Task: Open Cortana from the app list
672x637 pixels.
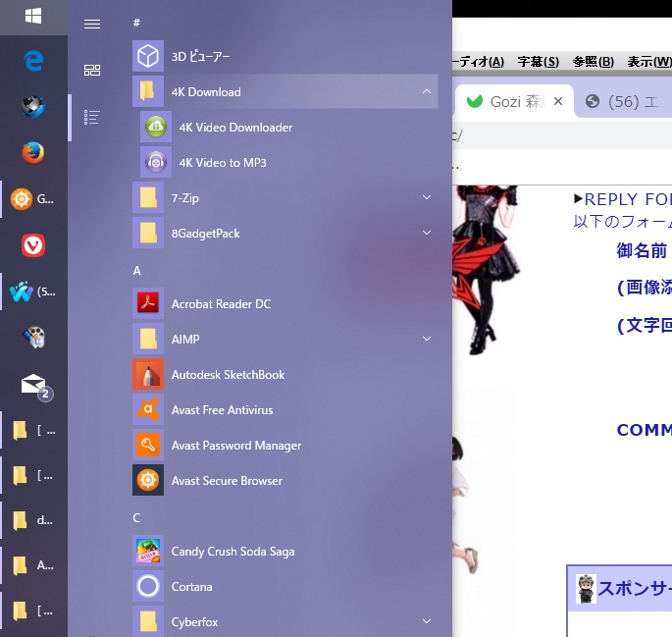Action: 191,587
